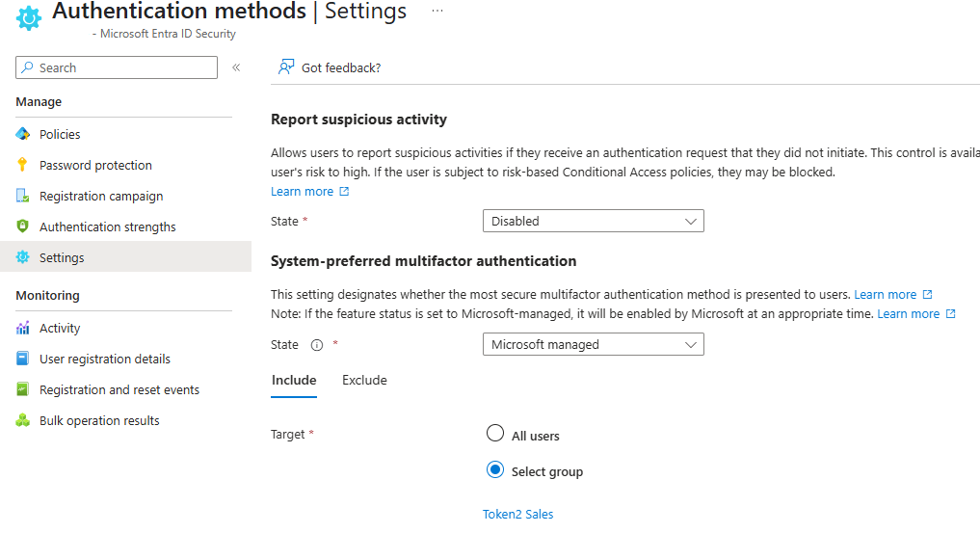Expand the Microsoft managed dropdown

click(593, 344)
